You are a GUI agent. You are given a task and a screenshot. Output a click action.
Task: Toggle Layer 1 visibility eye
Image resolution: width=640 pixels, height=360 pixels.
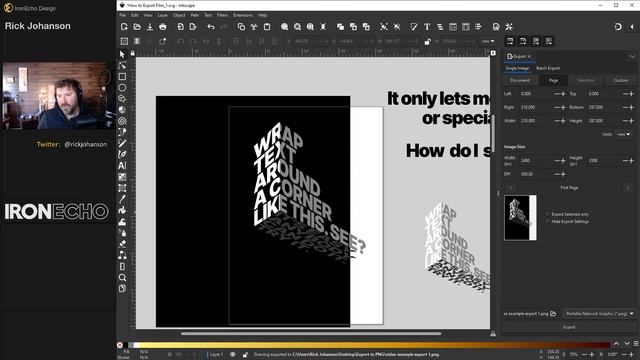pyautogui.click(x=232, y=355)
